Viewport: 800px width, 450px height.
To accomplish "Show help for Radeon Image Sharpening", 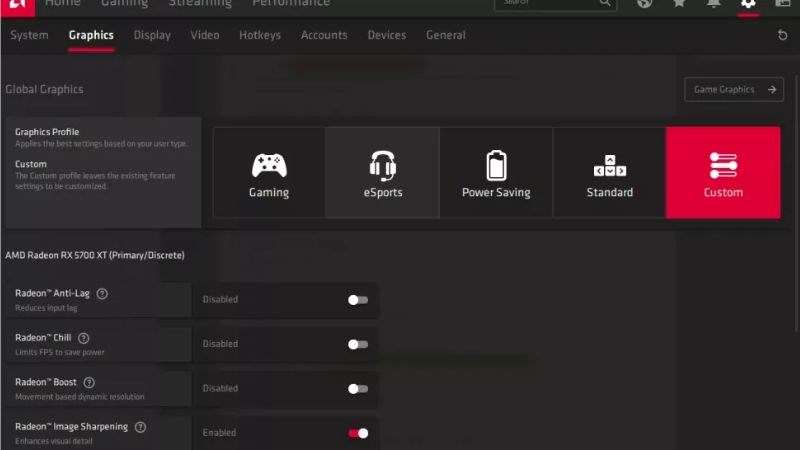I will click(x=140, y=427).
